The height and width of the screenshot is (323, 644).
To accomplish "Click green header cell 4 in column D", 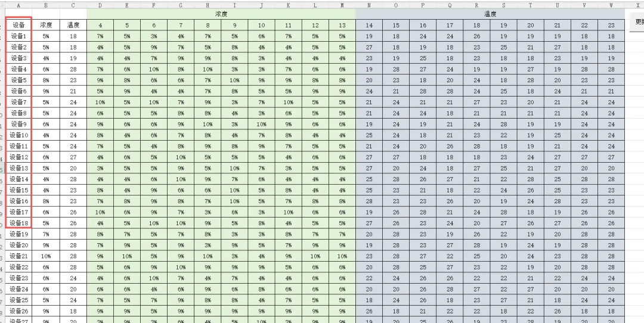I will click(100, 25).
